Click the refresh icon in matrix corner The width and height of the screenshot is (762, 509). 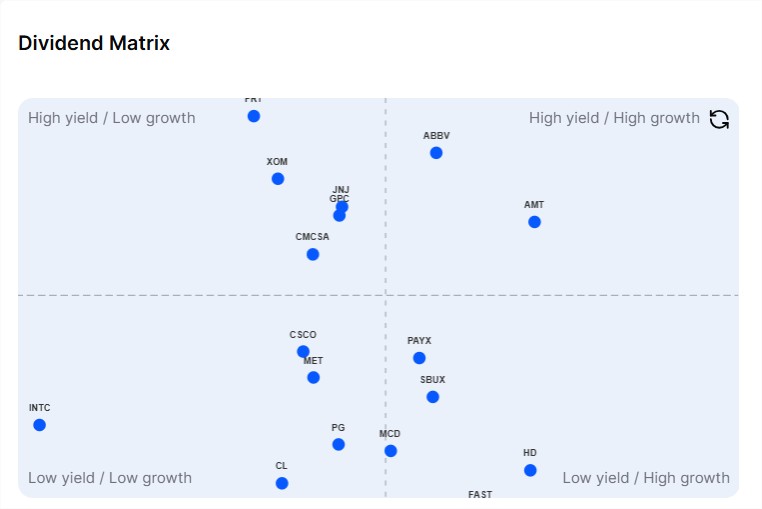[719, 119]
